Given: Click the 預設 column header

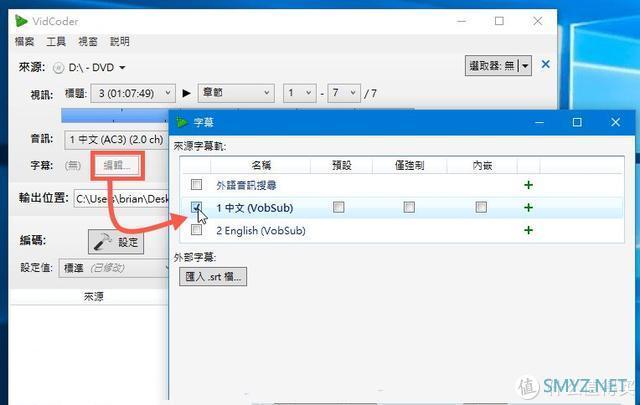Looking at the screenshot, I should click(342, 165).
